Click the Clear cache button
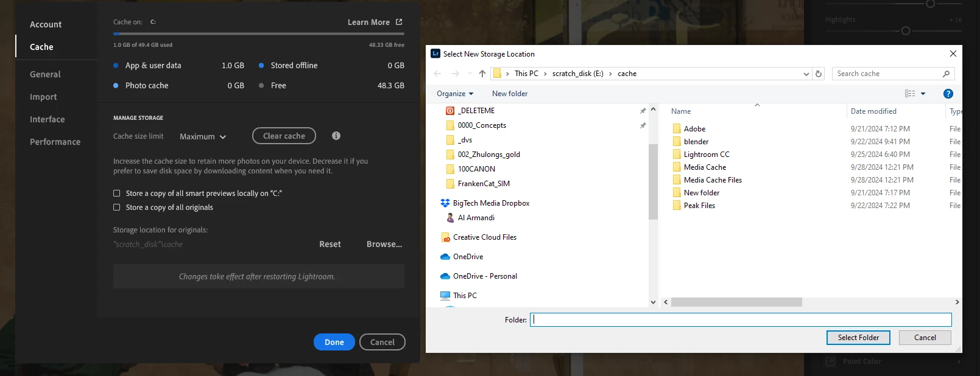Image resolution: width=980 pixels, height=376 pixels. point(284,136)
